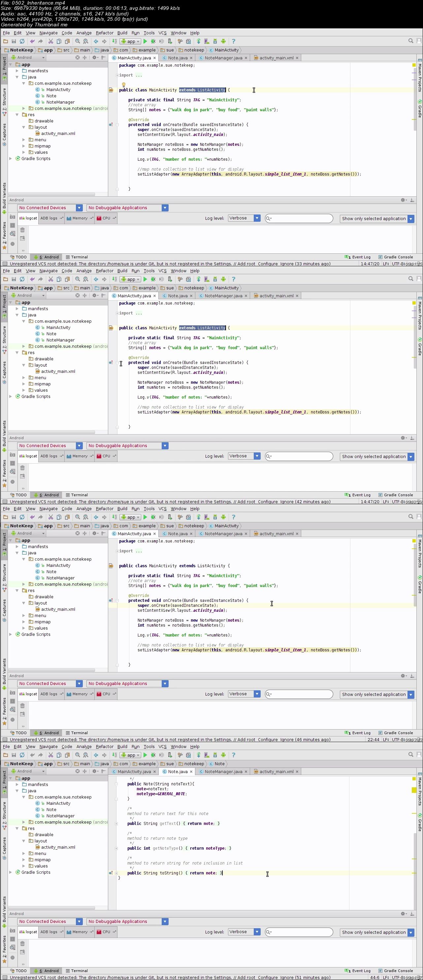Toggle the Event Log button in the second frame
This screenshot has width=423, height=980.
pos(358,495)
